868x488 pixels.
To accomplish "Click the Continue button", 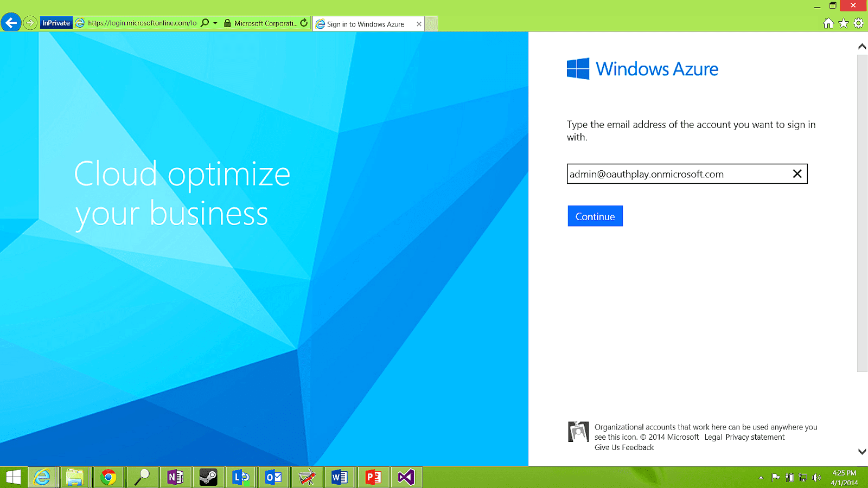I will [595, 216].
